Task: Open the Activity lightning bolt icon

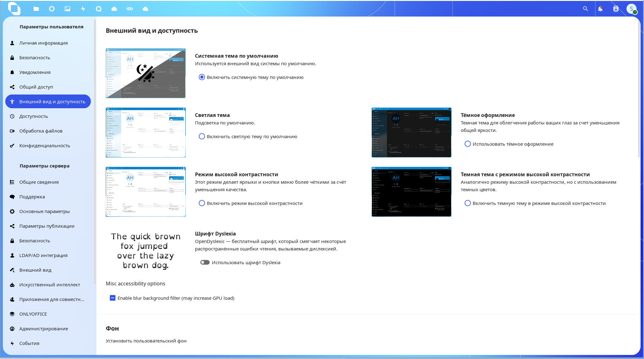Action: 83,9
